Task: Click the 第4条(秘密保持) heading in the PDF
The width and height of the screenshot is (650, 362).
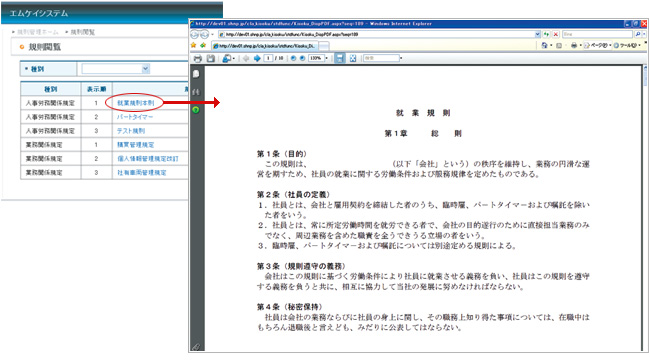Action: click(x=289, y=307)
